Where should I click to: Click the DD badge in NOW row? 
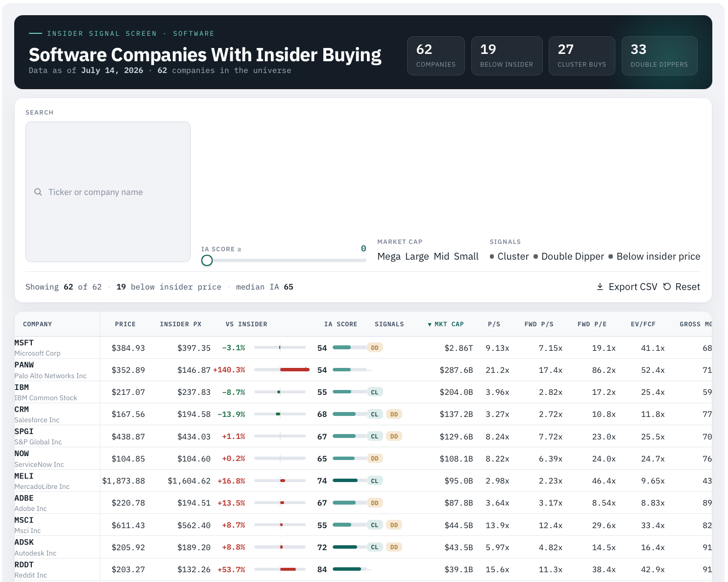(375, 459)
